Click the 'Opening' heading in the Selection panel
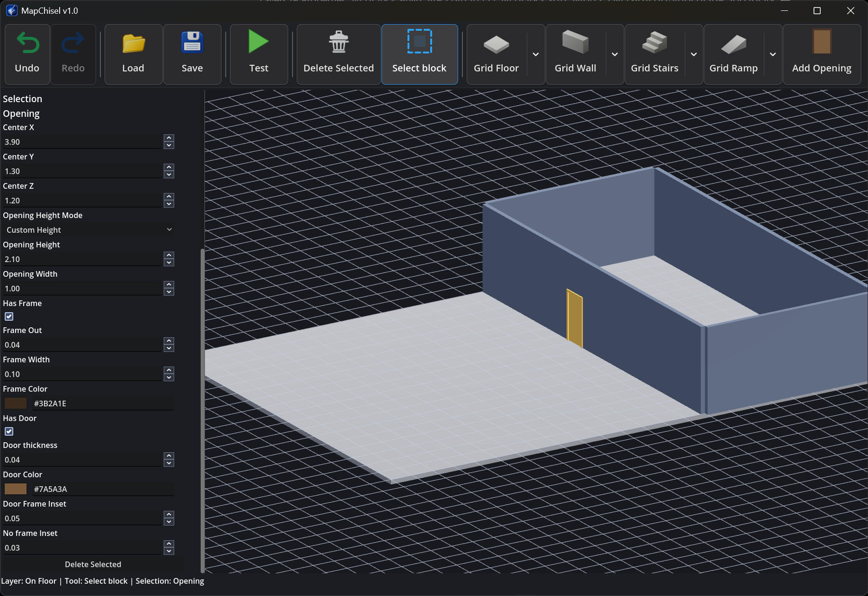Viewport: 868px width, 596px height. [x=21, y=114]
